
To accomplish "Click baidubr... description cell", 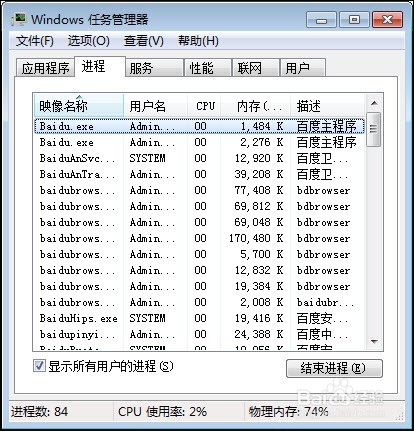I will [325, 302].
